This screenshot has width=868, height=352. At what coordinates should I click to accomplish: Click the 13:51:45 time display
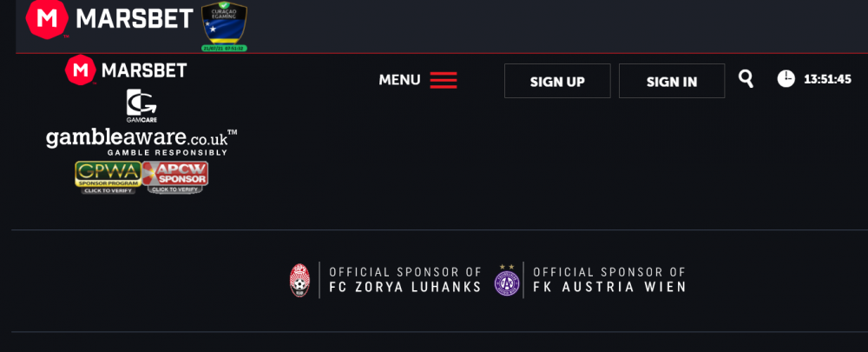[827, 79]
